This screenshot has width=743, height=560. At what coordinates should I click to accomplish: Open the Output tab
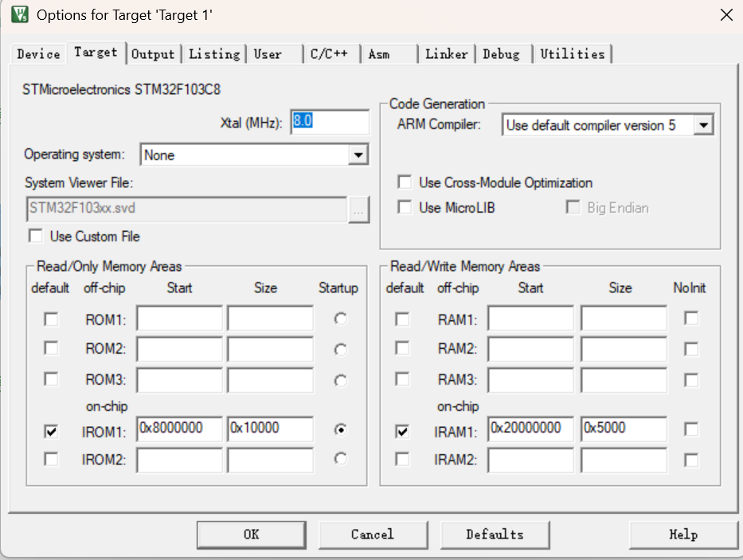coord(153,54)
